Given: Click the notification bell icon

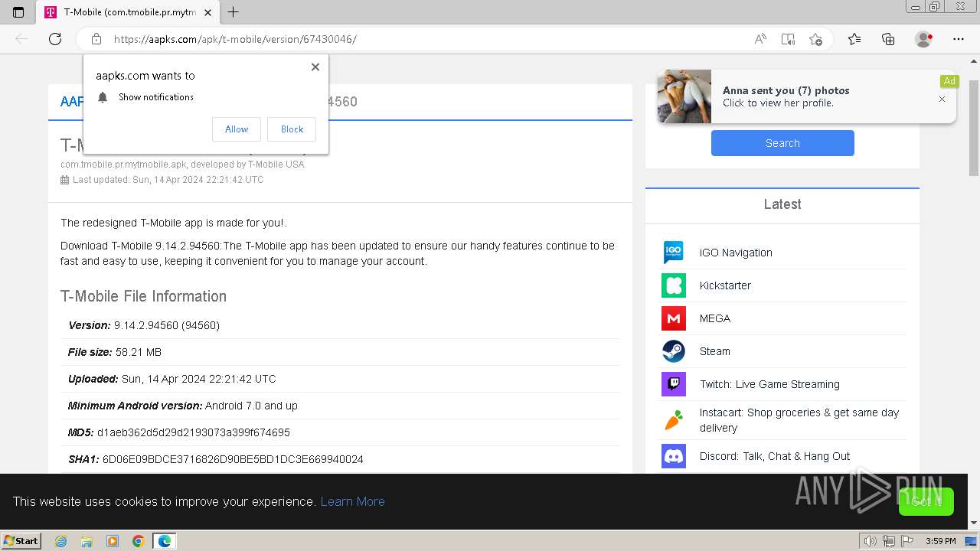Looking at the screenshot, I should pos(103,97).
